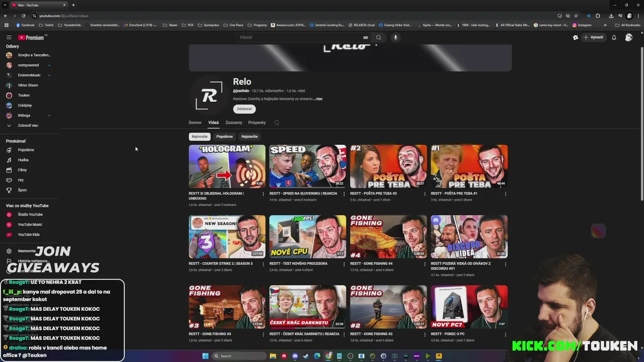The height and width of the screenshot is (362, 644).
Task: Click the Vytvoriť create button
Action: [593, 37]
